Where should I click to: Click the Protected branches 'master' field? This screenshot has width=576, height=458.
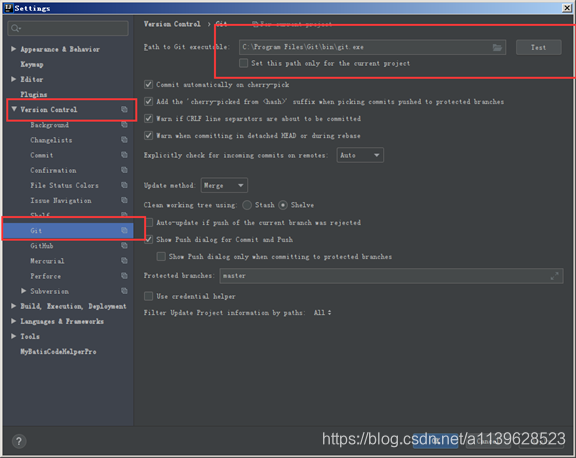[391, 276]
